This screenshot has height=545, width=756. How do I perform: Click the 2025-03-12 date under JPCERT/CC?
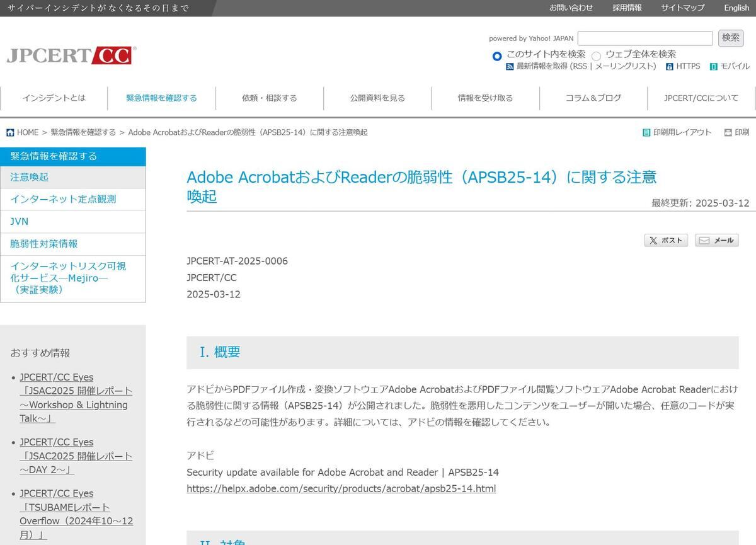[214, 294]
